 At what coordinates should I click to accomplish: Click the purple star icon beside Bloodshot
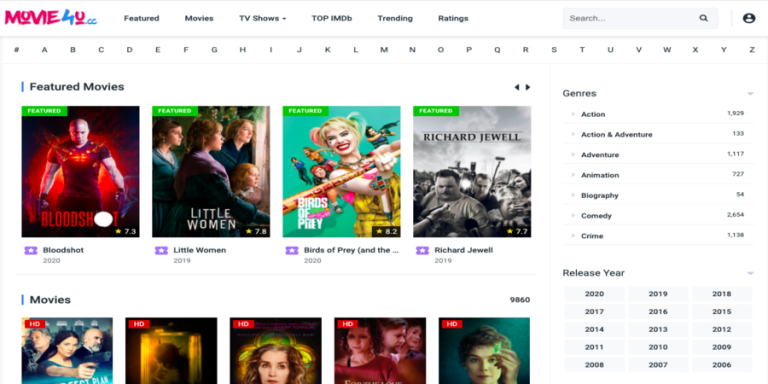(31, 250)
